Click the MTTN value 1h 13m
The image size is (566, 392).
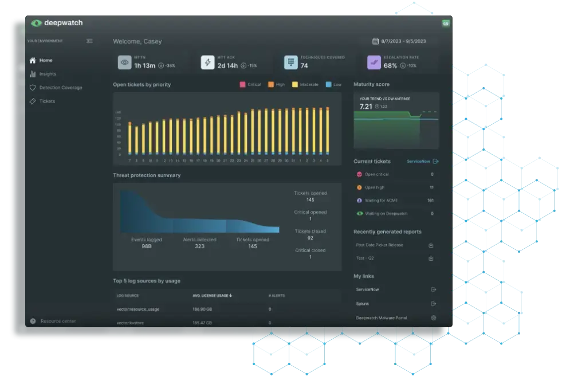click(x=145, y=66)
